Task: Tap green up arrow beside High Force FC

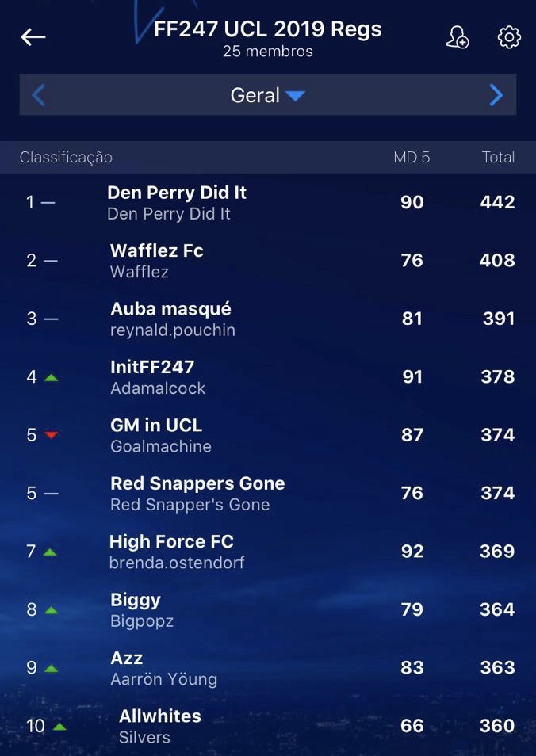Action: coord(50,552)
